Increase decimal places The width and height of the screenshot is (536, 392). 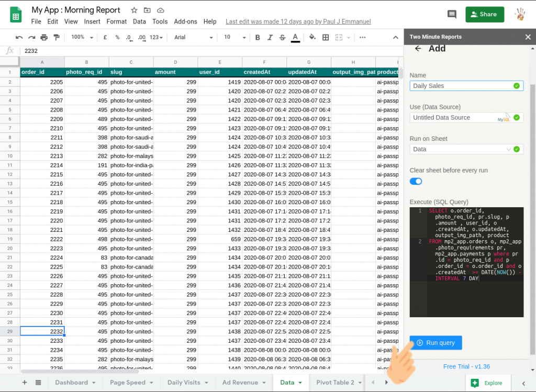pos(141,37)
